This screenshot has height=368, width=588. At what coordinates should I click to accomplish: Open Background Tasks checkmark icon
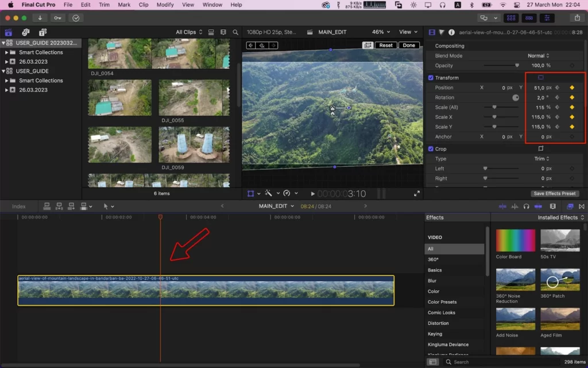click(x=76, y=18)
